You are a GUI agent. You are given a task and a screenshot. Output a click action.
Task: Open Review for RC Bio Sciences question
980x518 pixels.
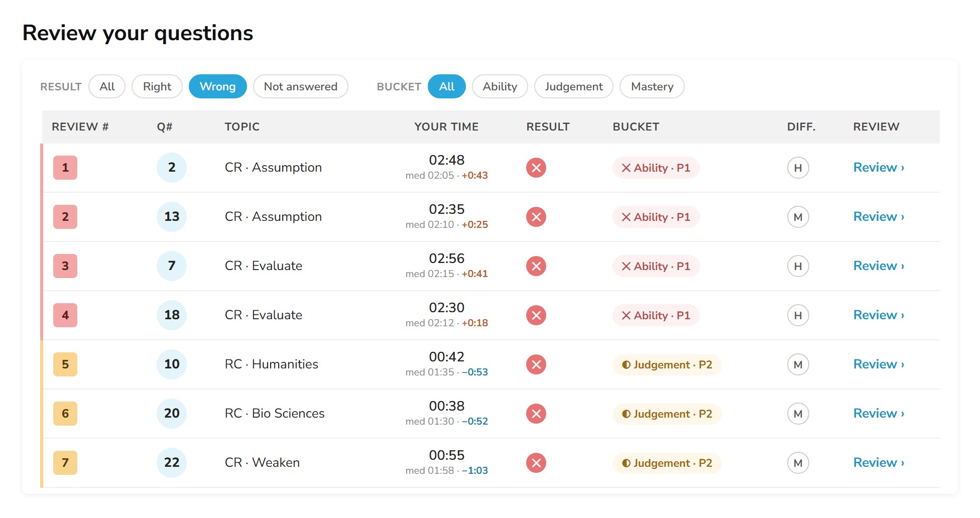[x=879, y=414]
